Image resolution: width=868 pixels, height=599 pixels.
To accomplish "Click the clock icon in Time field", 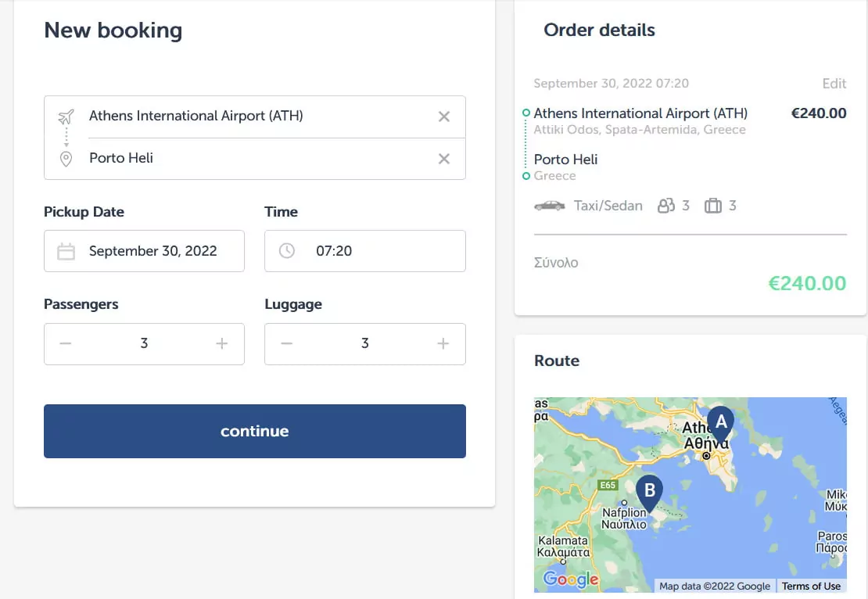I will click(287, 251).
